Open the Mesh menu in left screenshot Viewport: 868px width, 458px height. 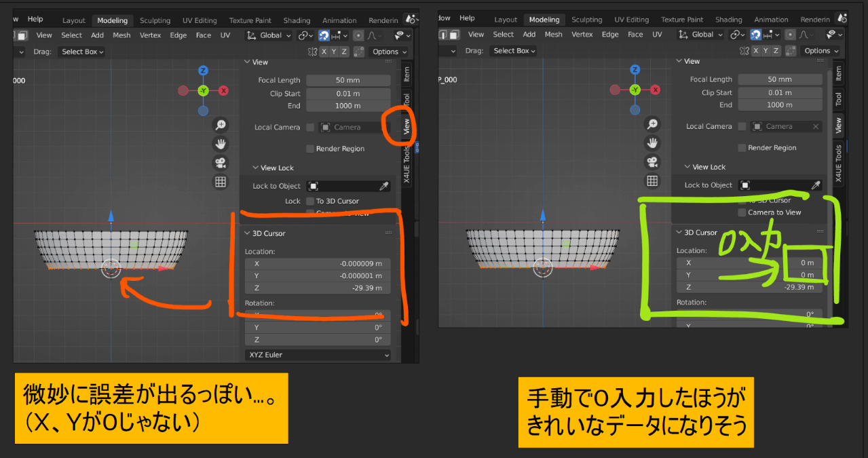point(121,35)
